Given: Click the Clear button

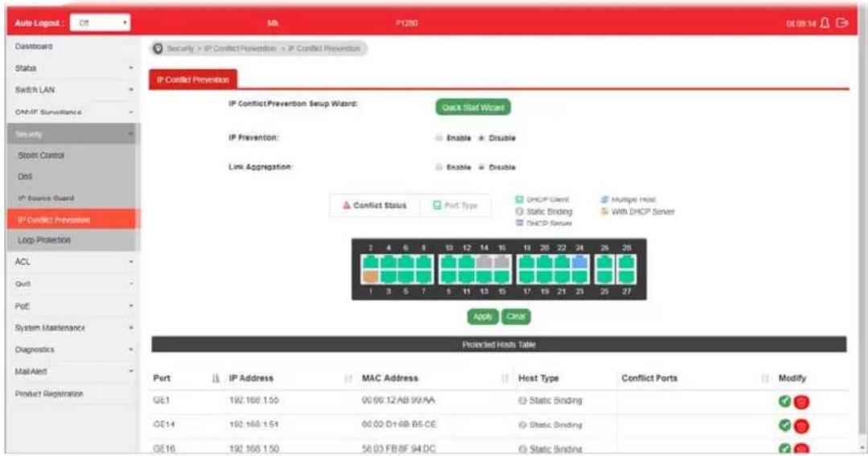Looking at the screenshot, I should point(516,317).
